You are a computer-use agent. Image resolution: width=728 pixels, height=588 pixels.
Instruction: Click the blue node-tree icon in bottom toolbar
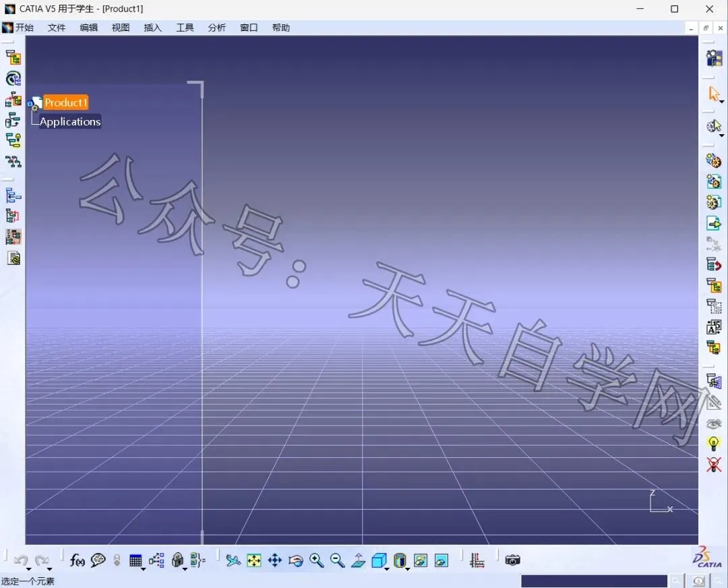[156, 560]
